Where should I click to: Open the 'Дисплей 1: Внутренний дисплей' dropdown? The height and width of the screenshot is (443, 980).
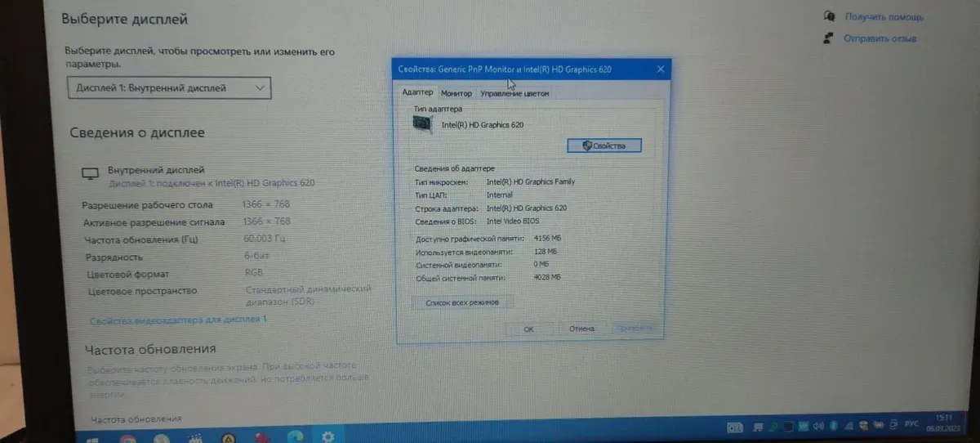click(169, 87)
